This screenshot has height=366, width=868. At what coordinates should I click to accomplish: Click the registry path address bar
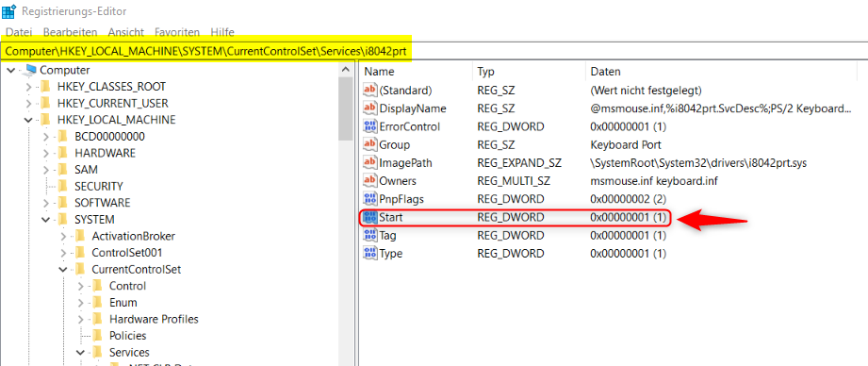point(434,51)
